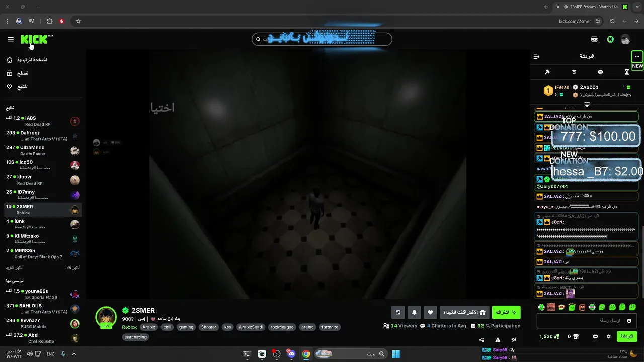Toggle the hide-eye icon under the stream

[x=514, y=340]
